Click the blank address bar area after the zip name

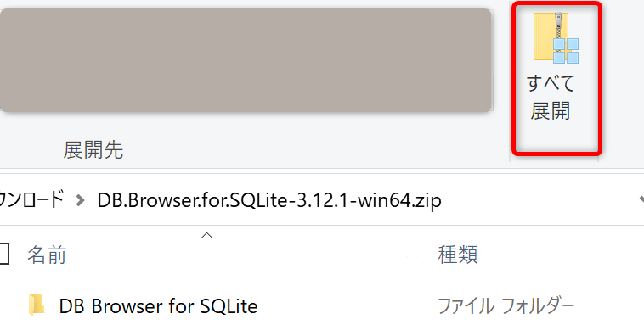538,200
